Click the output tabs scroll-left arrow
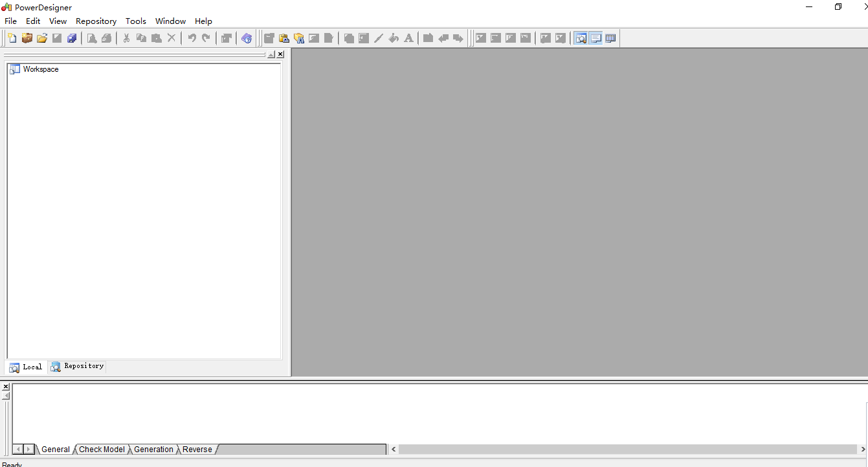Viewport: 868px width, 467px height. pos(18,449)
